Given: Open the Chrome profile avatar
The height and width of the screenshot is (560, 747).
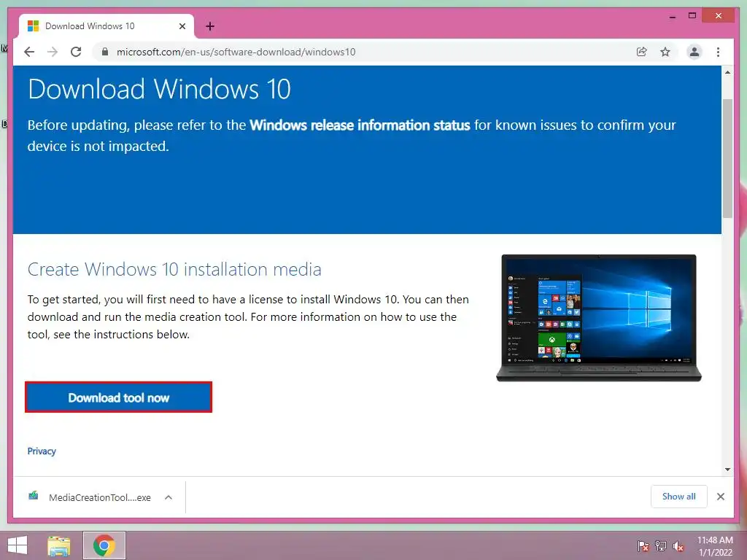Looking at the screenshot, I should pyautogui.click(x=694, y=52).
